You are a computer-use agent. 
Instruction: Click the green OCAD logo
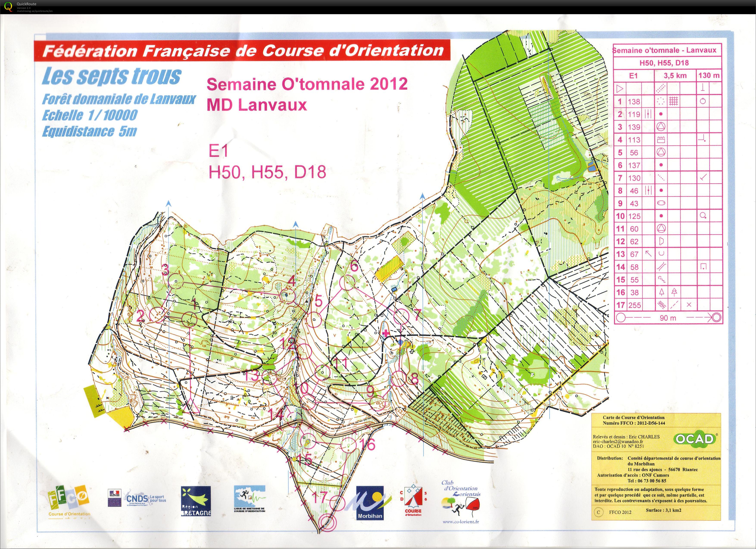[694, 439]
